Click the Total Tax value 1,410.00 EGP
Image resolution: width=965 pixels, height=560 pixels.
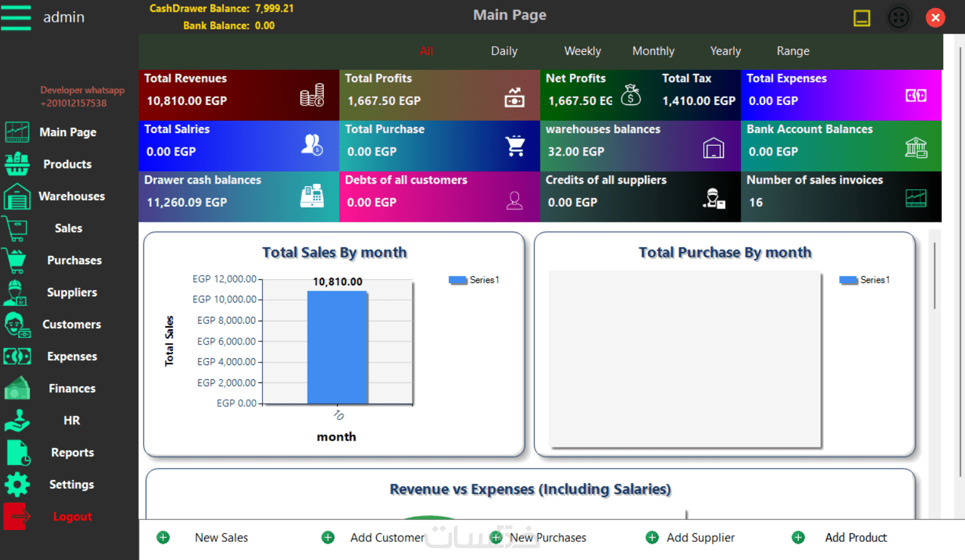[699, 101]
